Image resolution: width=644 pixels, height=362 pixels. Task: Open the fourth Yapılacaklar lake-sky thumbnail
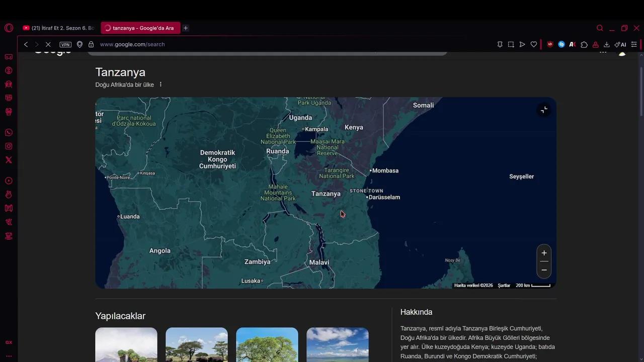[338, 345]
